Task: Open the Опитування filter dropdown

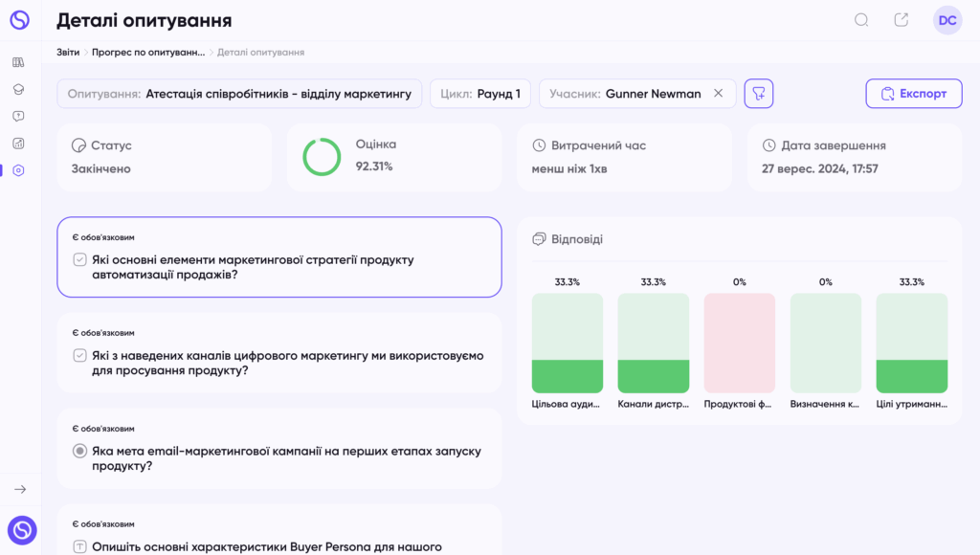Action: (x=239, y=94)
